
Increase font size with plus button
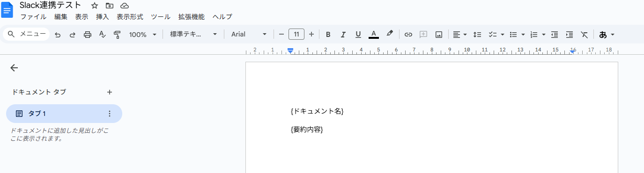click(311, 34)
